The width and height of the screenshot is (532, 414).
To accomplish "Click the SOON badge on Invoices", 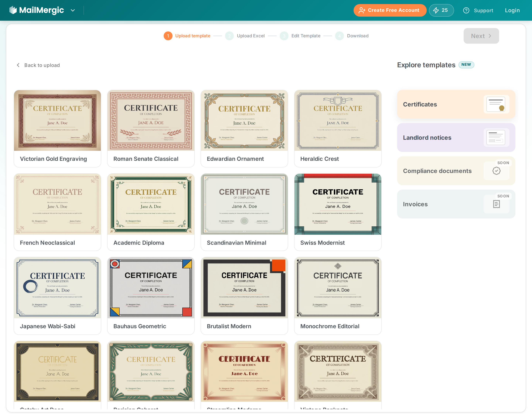I will click(x=503, y=196).
